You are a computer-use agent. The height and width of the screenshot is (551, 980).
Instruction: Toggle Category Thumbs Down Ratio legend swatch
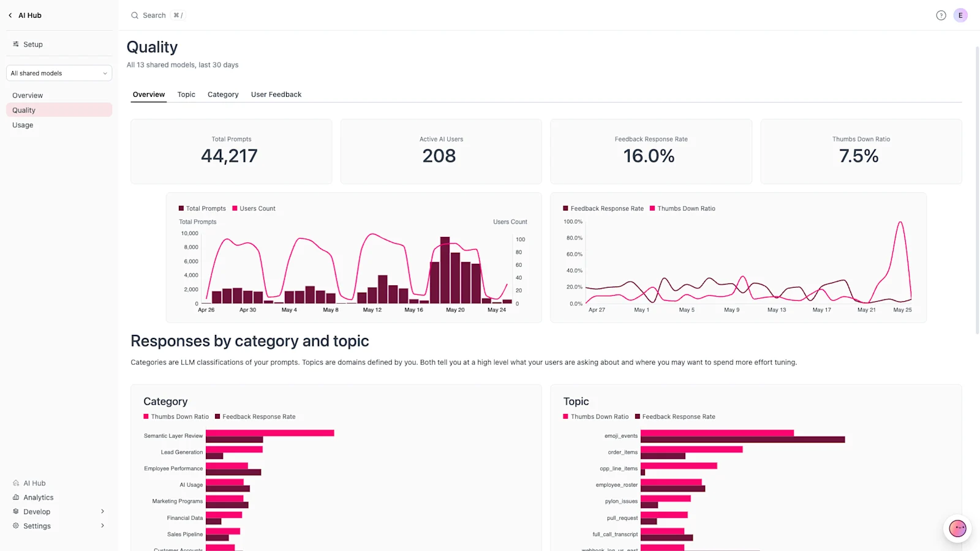point(146,416)
